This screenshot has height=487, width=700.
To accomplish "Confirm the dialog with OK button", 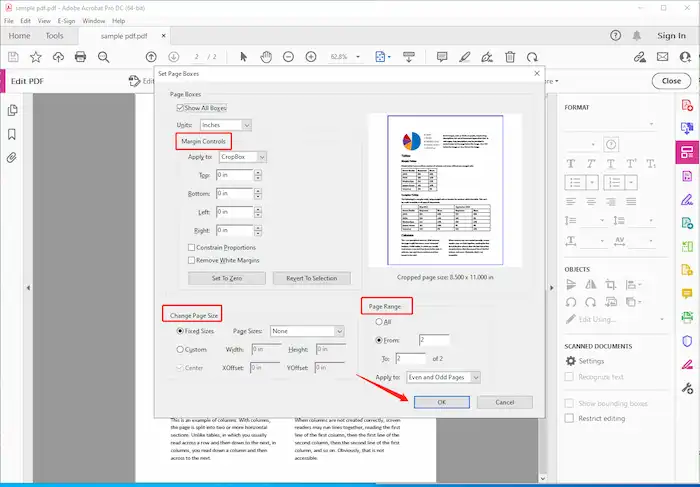I will click(442, 402).
